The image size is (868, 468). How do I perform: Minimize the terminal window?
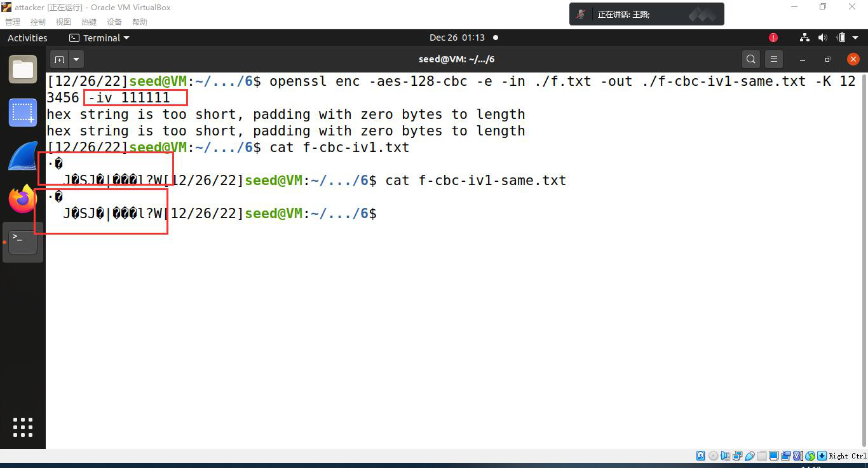tap(803, 59)
